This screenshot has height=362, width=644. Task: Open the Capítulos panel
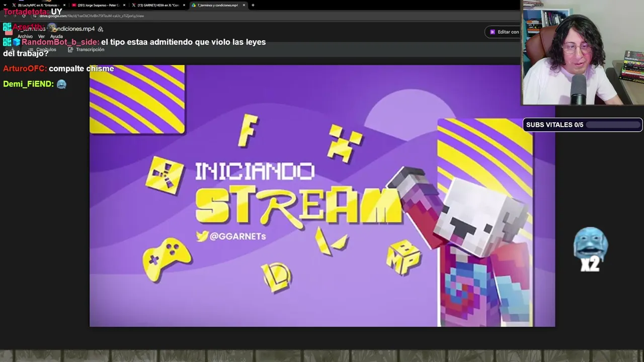coord(42,50)
